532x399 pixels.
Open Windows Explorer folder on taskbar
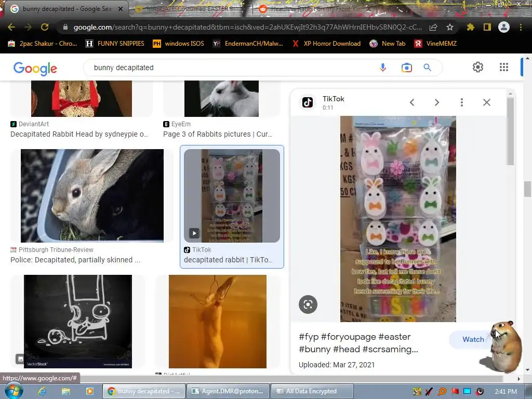(x=66, y=391)
